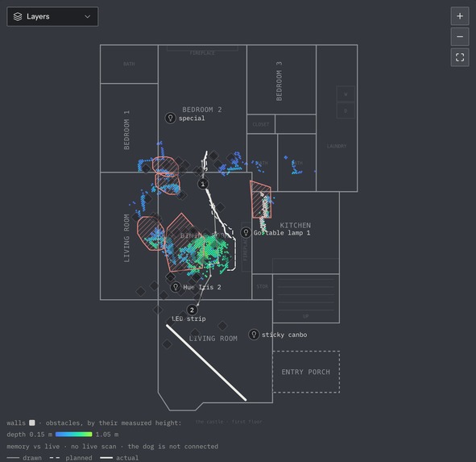Click 'the dog is not connected' status text
The image size is (476, 462).
pyautogui.click(x=172, y=447)
